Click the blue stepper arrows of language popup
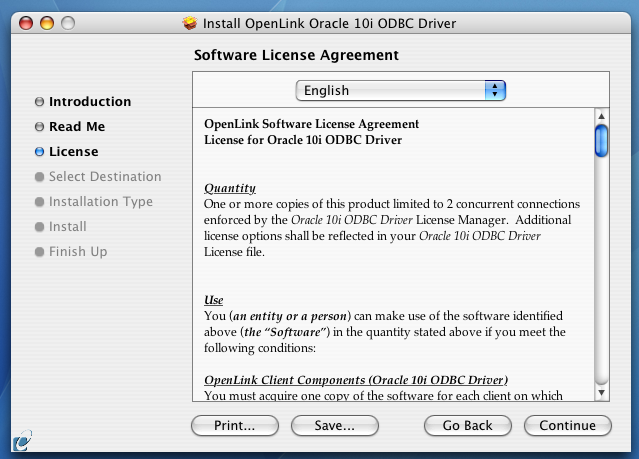This screenshot has height=459, width=639. 495,90
